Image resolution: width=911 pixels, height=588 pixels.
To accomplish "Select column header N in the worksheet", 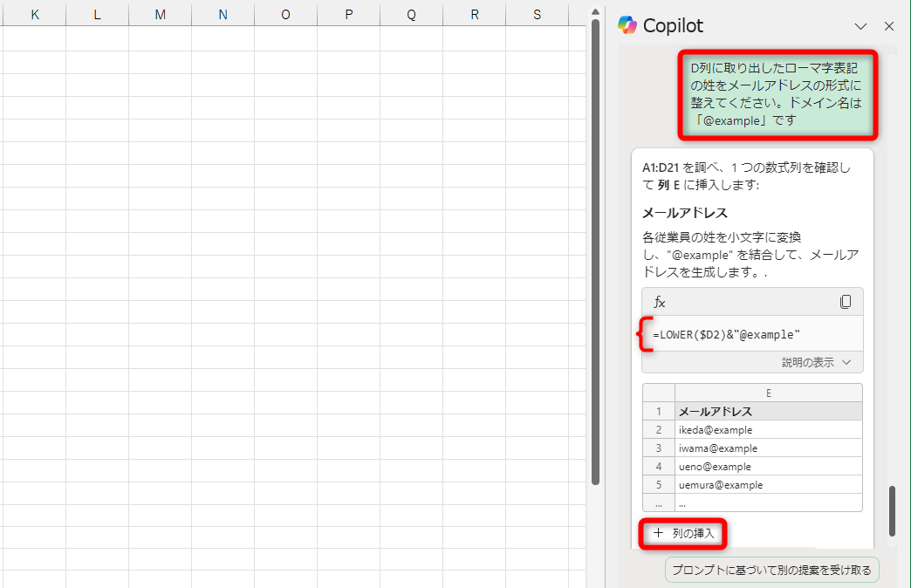I will [x=222, y=14].
